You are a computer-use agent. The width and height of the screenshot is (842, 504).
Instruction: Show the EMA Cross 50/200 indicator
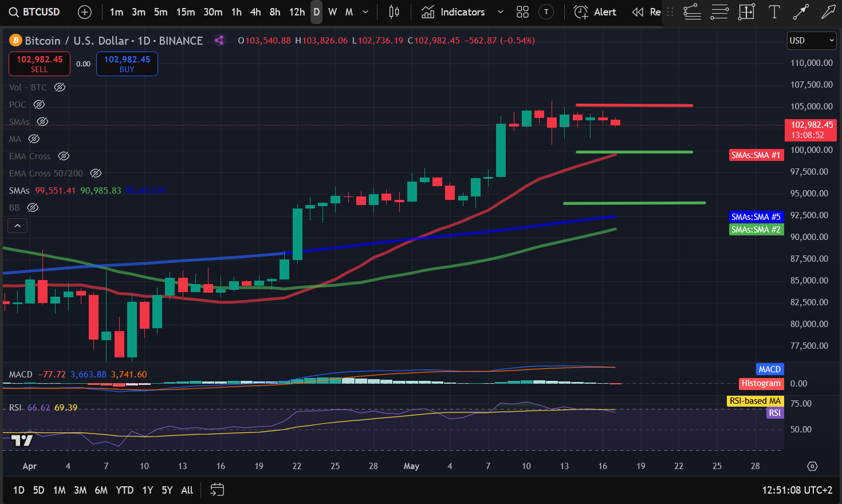pyautogui.click(x=96, y=173)
